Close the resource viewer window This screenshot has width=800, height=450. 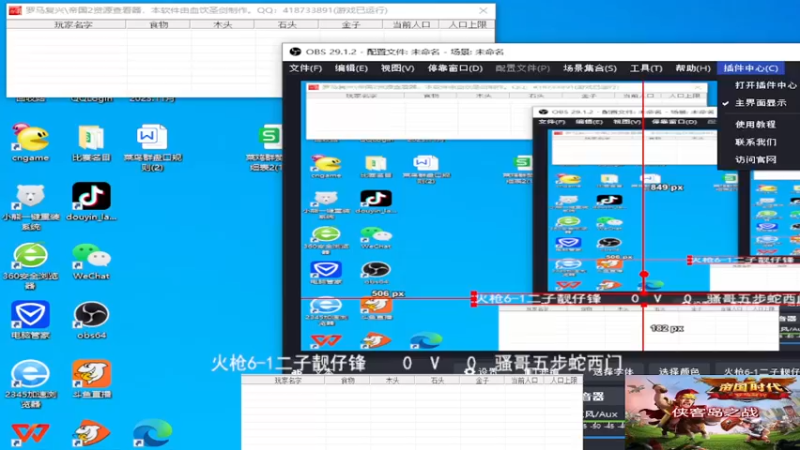[x=483, y=10]
